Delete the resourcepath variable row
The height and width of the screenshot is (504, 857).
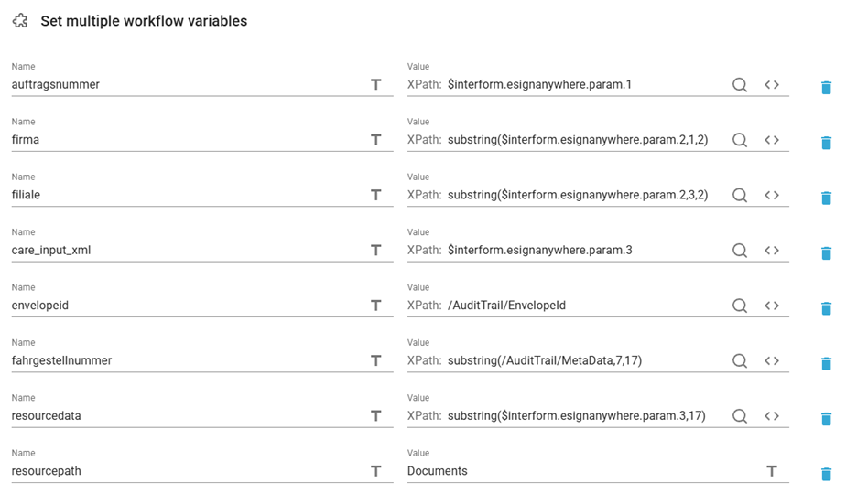pyautogui.click(x=826, y=474)
